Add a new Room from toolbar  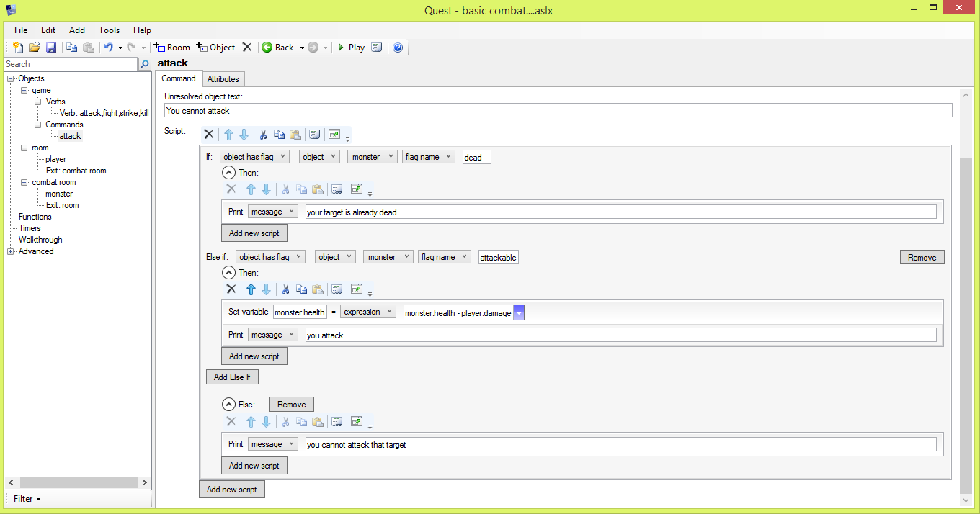[x=172, y=48]
